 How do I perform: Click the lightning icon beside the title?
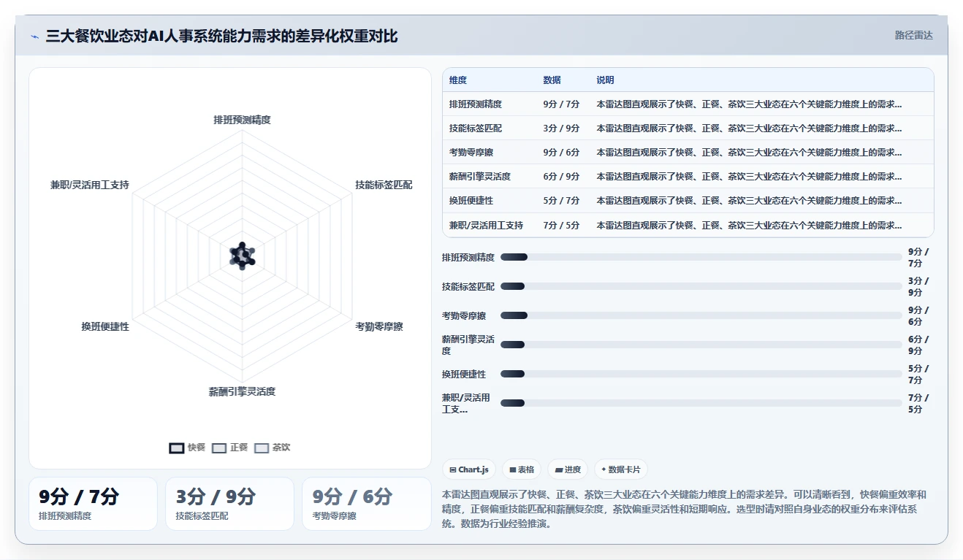[x=35, y=37]
